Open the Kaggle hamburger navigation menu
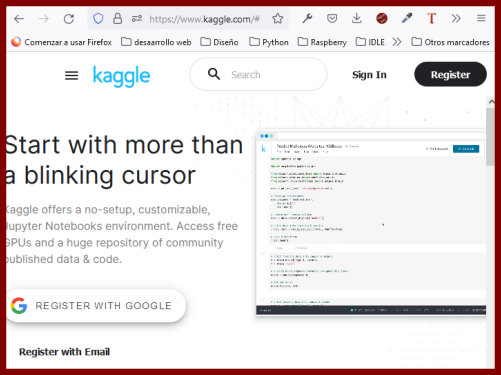501x375 pixels. (71, 76)
